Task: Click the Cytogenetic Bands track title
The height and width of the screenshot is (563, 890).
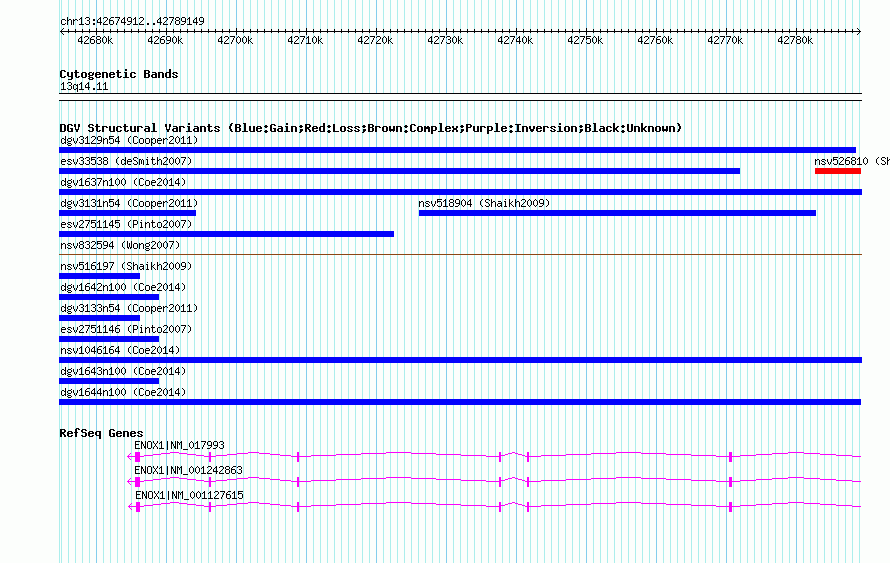Action: click(119, 74)
